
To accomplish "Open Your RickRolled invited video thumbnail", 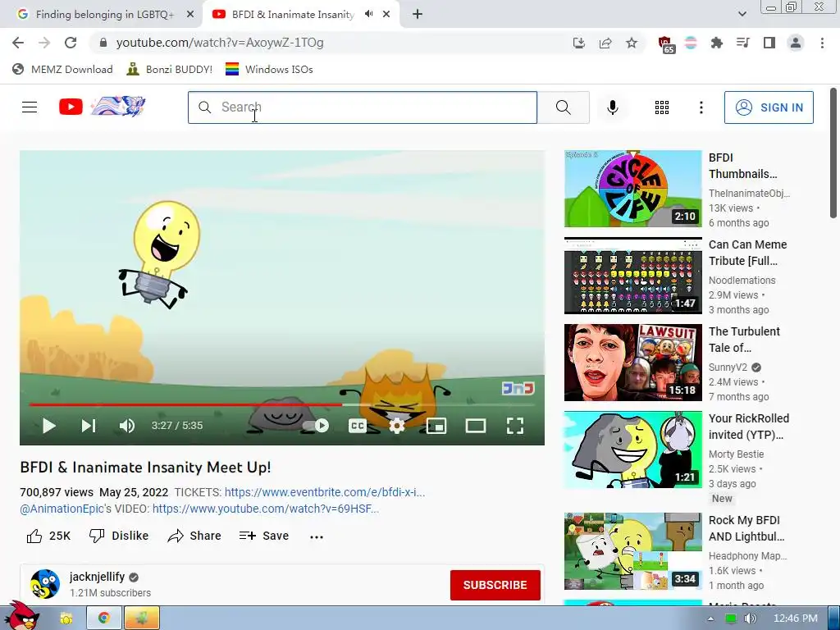I will [x=632, y=450].
